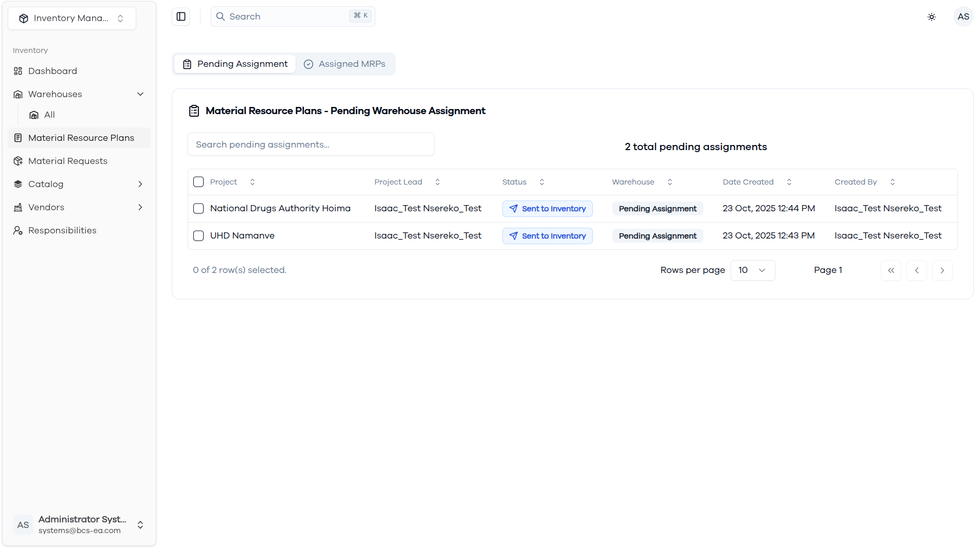
Task: Focus the global Search field
Action: point(293,16)
